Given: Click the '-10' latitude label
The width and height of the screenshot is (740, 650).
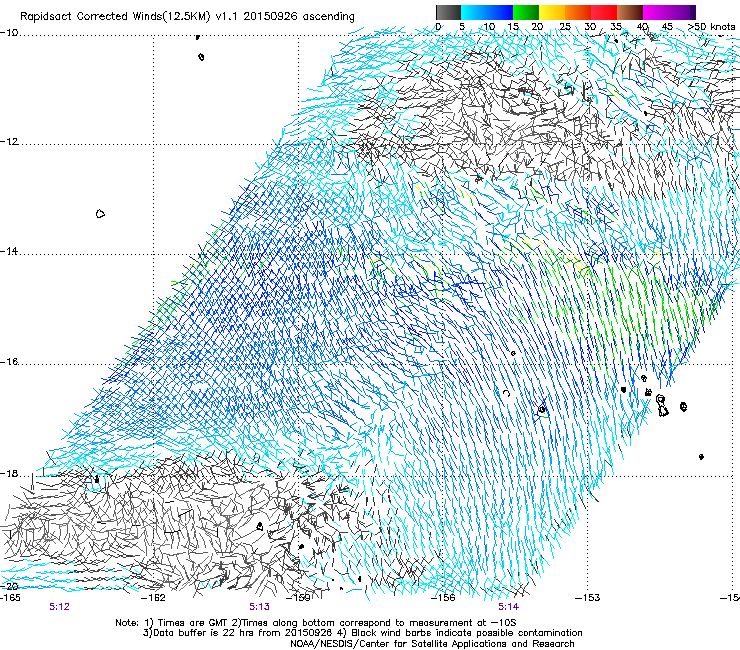Looking at the screenshot, I should pos(9,32).
